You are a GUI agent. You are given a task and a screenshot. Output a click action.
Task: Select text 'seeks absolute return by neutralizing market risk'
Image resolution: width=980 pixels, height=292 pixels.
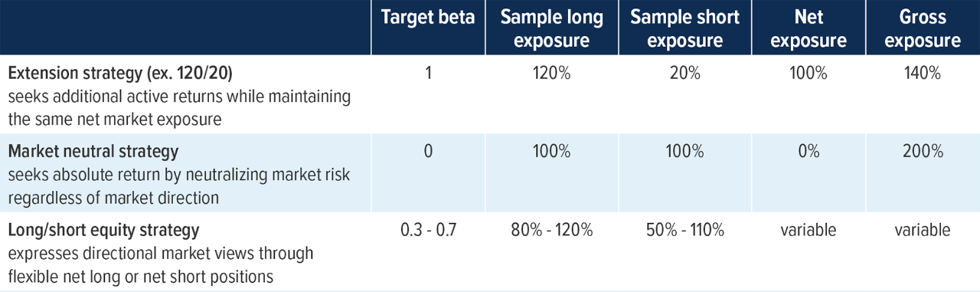(x=178, y=175)
